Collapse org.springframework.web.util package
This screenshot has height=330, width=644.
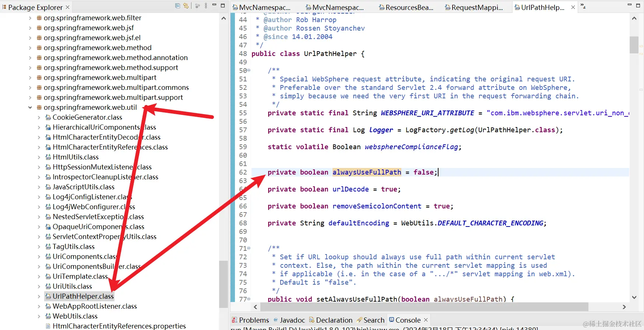(30, 108)
